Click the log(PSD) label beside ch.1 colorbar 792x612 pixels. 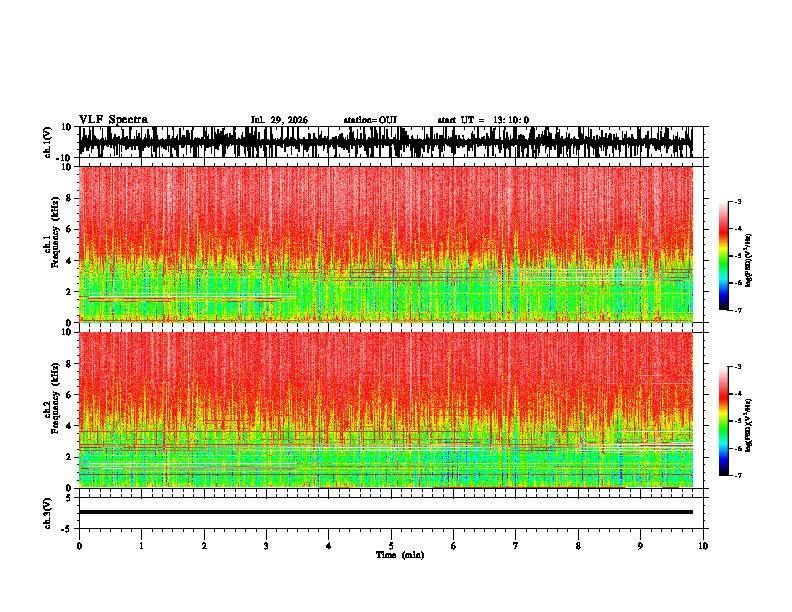(x=748, y=260)
